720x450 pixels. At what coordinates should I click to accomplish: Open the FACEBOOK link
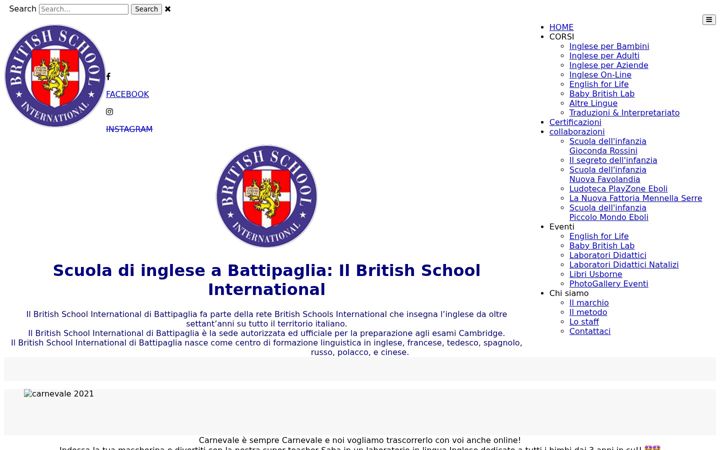127,94
